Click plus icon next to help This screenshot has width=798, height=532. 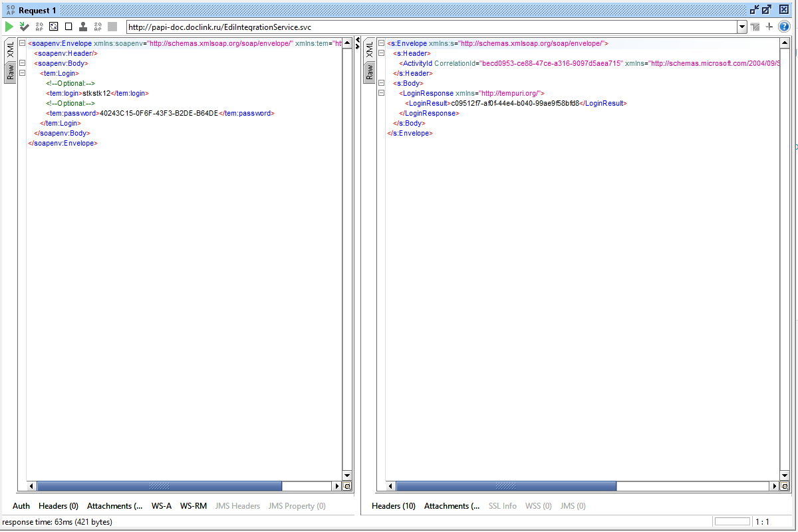[x=769, y=27]
